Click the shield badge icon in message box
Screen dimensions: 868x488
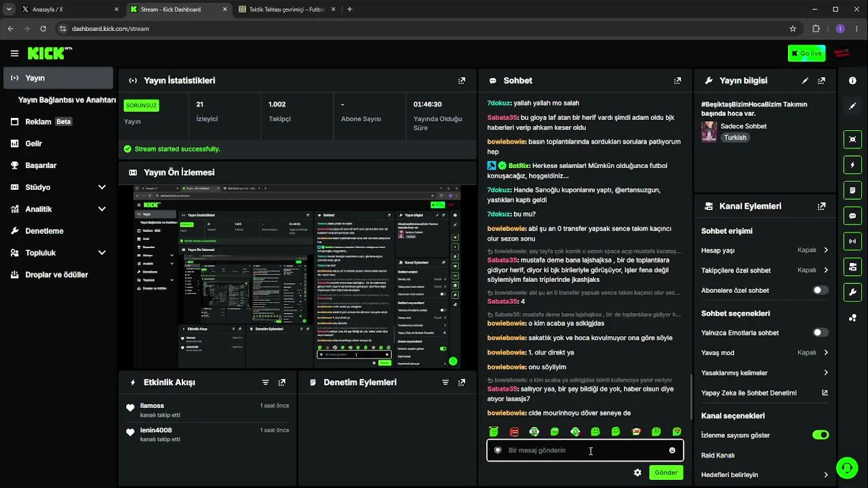[x=498, y=450]
